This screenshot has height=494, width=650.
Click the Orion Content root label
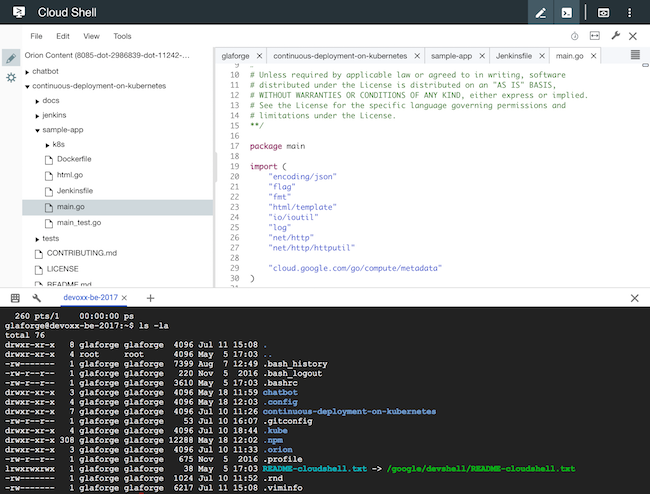pyautogui.click(x=107, y=55)
